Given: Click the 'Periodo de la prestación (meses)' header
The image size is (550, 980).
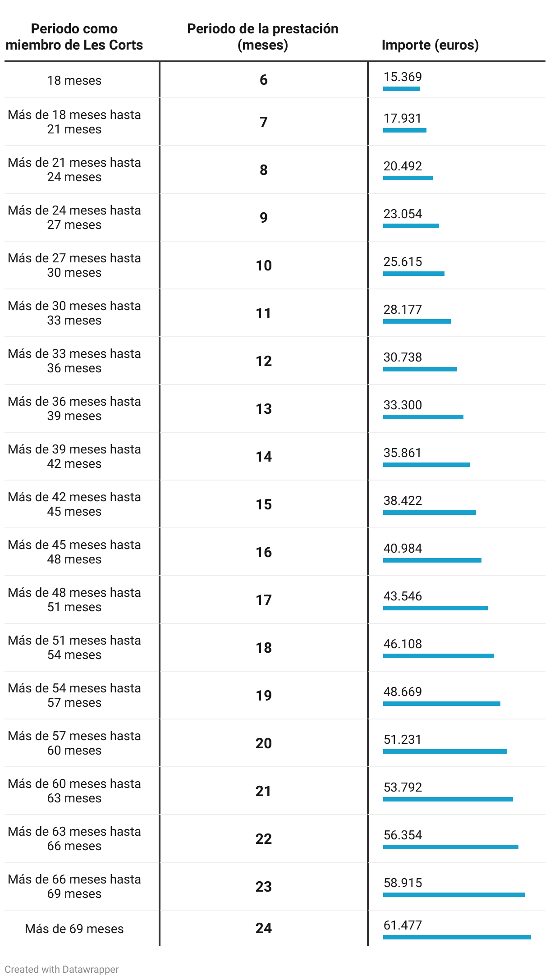Looking at the screenshot, I should [x=263, y=37].
